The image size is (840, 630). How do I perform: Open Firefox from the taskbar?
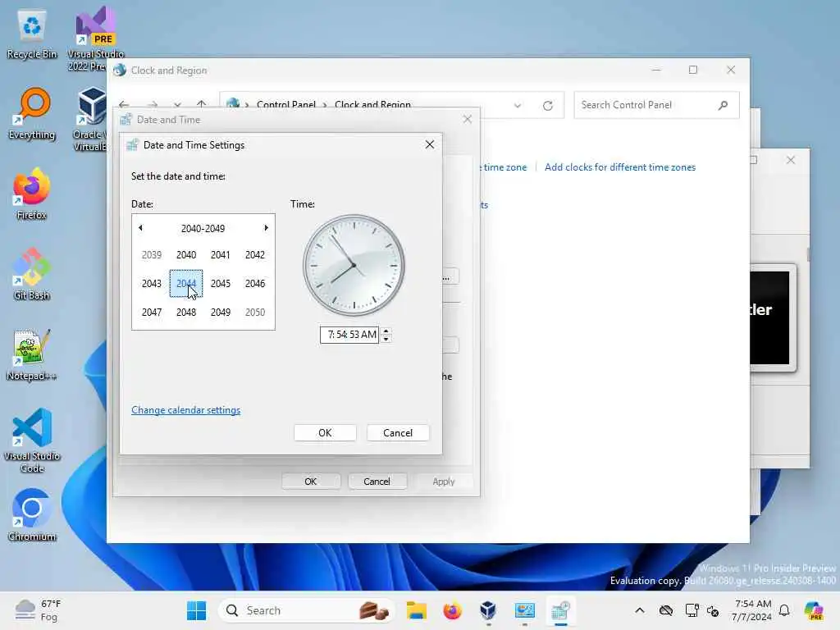tap(452, 610)
